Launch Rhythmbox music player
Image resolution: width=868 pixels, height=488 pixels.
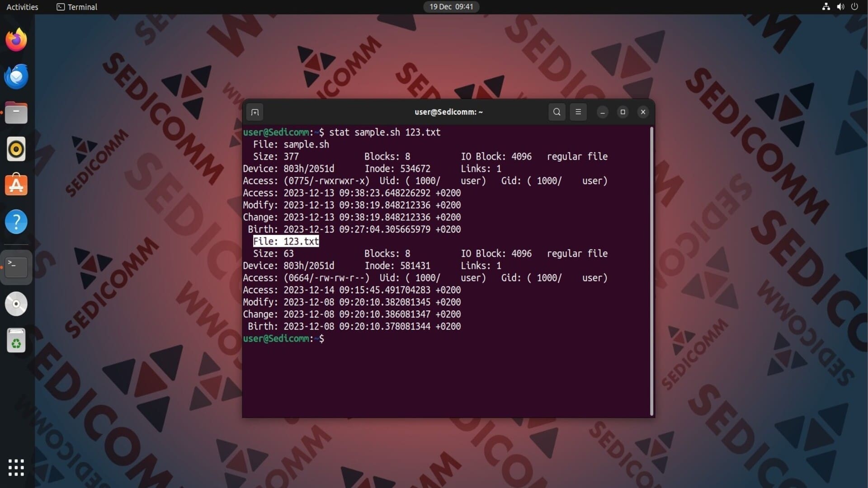(x=16, y=149)
